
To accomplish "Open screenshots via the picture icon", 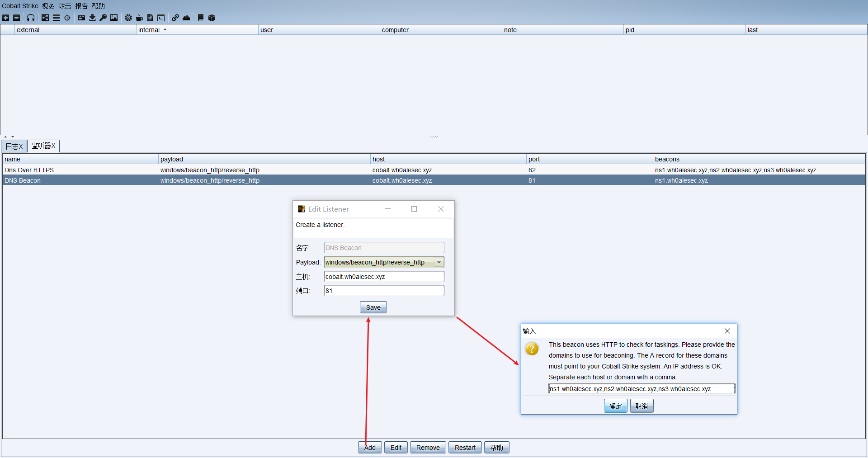I will tap(114, 18).
